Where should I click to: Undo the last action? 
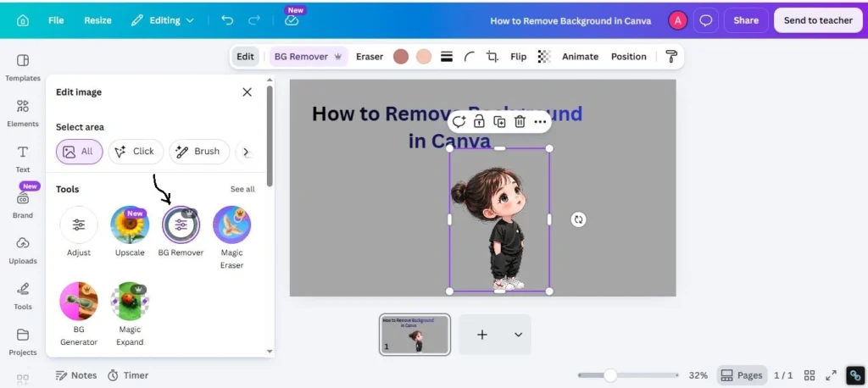[227, 20]
